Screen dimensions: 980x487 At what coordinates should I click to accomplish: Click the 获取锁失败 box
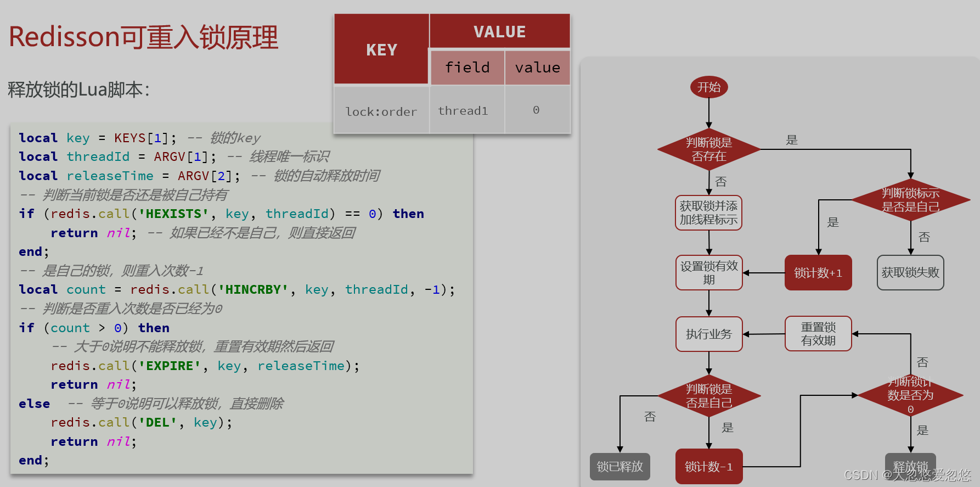pos(910,273)
